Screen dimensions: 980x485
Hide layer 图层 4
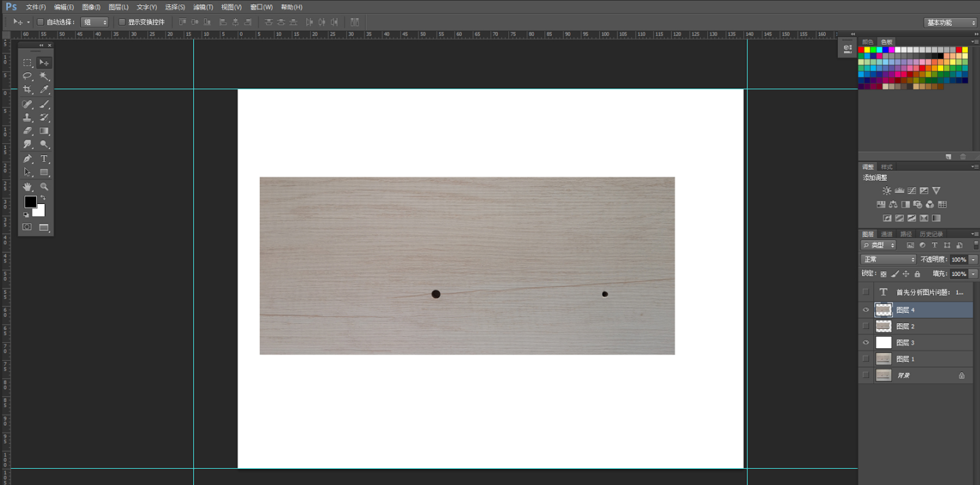[865, 310]
